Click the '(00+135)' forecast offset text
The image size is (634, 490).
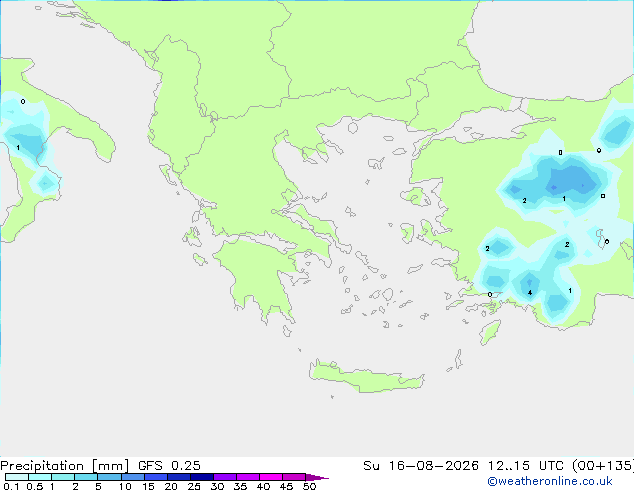(603, 466)
